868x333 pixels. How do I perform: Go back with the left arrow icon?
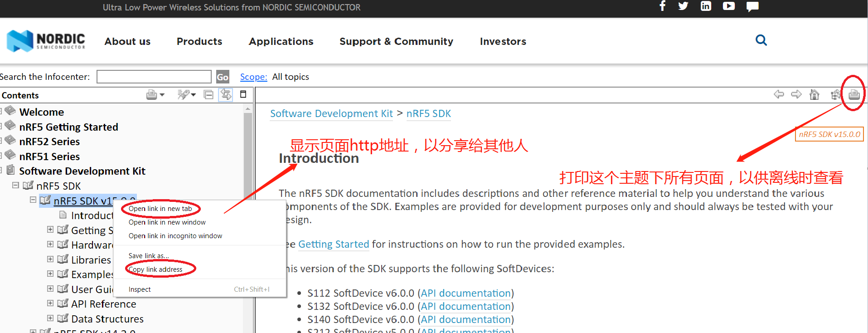[779, 94]
